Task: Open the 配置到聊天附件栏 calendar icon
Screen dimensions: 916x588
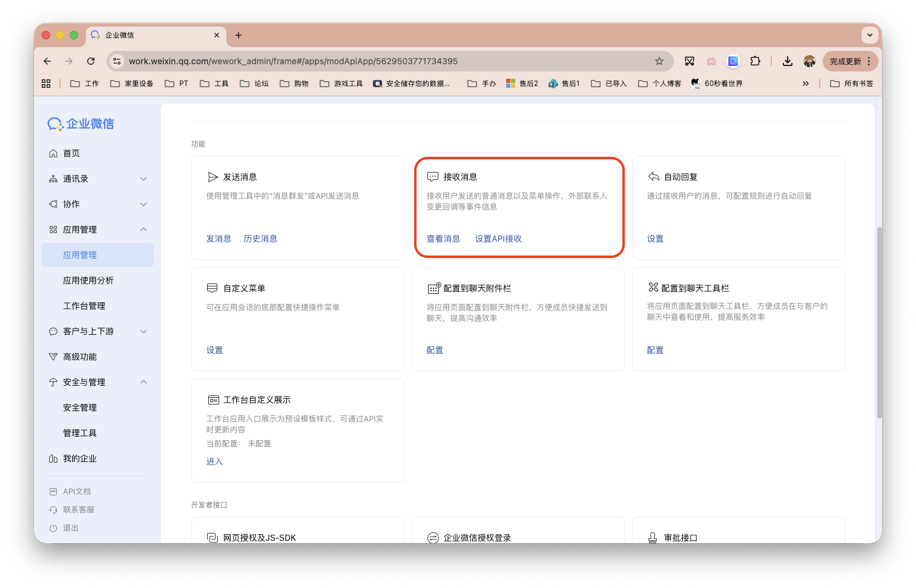Action: tap(432, 288)
